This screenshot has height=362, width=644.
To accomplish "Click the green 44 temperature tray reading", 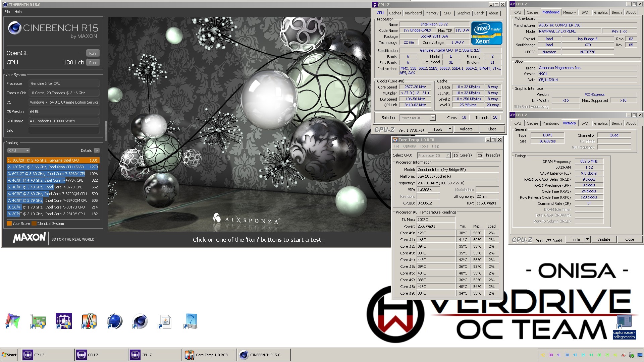I will click(591, 355).
